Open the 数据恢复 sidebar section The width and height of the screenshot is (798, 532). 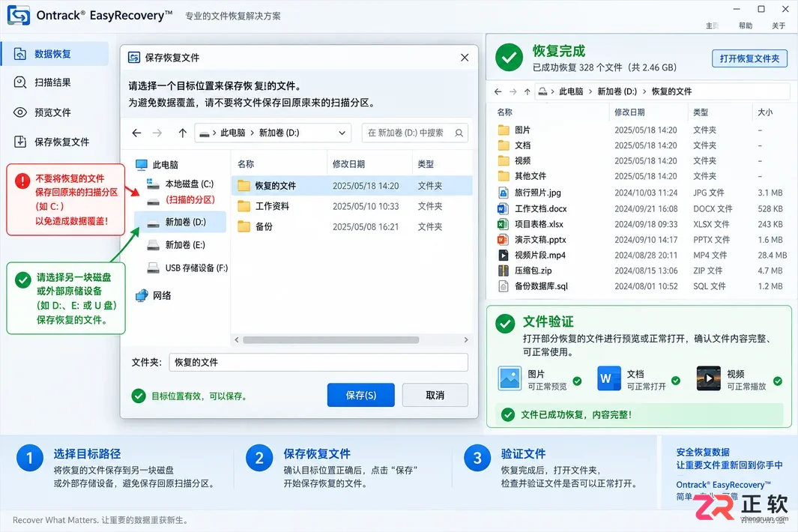point(55,54)
